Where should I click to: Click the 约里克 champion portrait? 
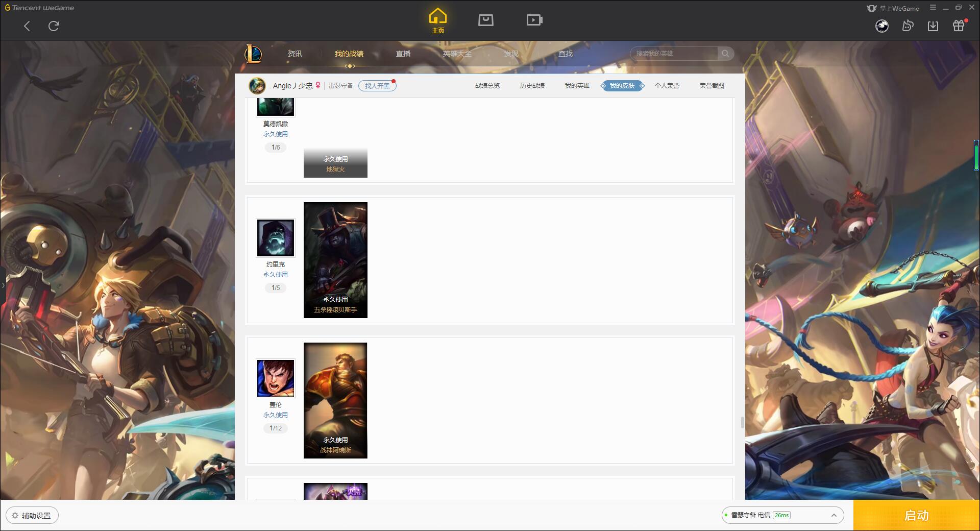pyautogui.click(x=276, y=238)
